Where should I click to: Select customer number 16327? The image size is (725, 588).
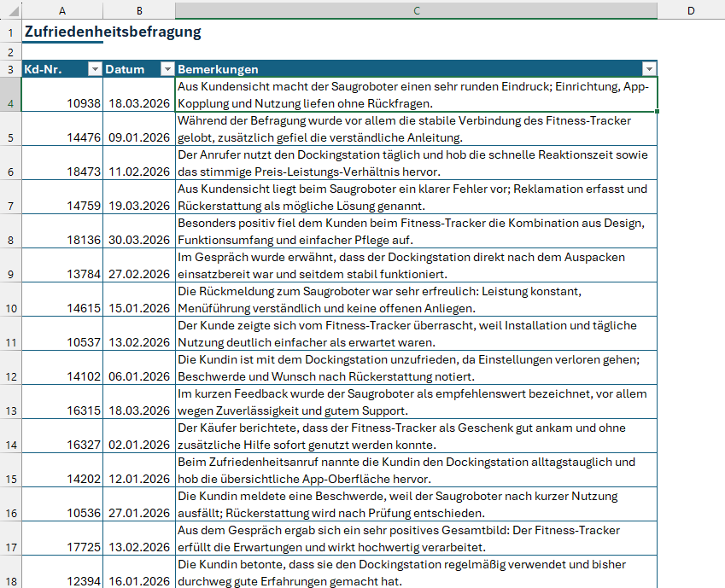tap(62, 436)
